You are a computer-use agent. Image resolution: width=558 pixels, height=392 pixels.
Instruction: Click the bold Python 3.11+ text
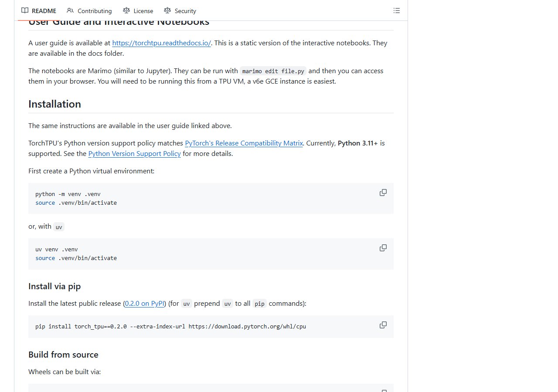click(x=357, y=143)
